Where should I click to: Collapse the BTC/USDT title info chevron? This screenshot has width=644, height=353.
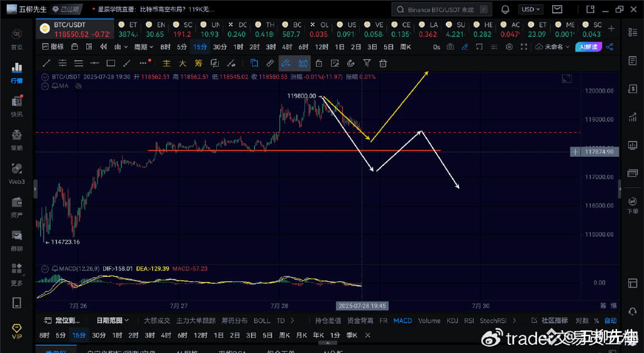click(x=45, y=77)
